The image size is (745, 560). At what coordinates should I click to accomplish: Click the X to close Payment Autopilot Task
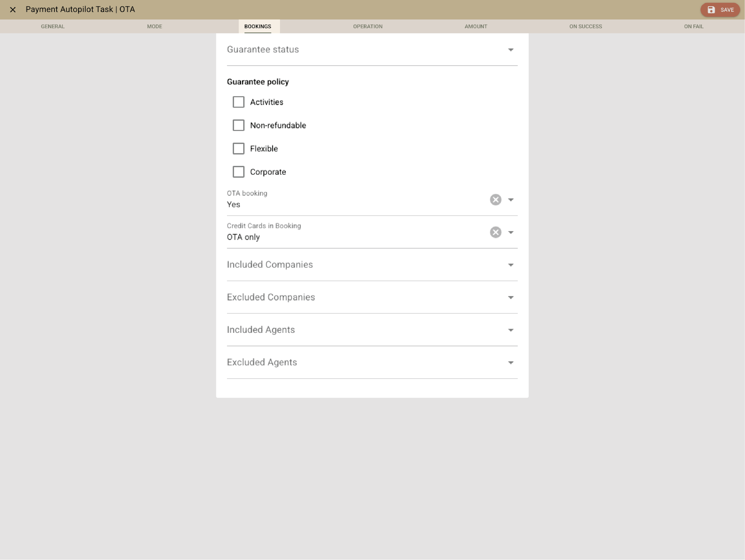pos(13,10)
